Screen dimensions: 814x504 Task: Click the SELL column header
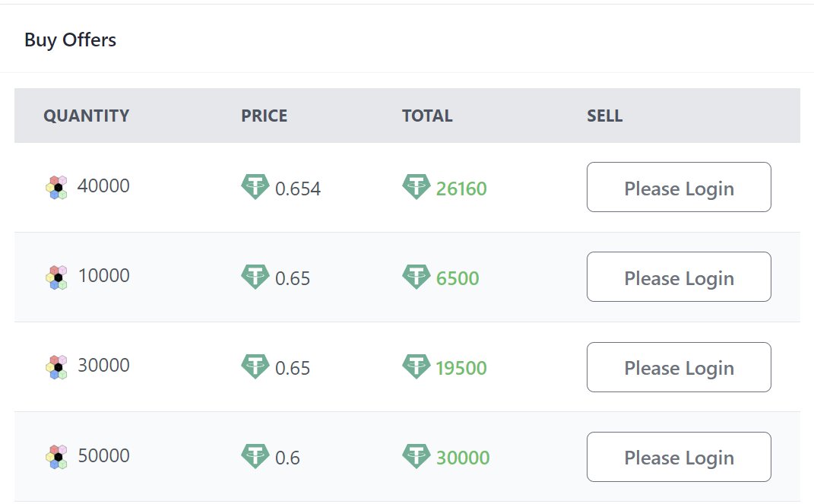pos(604,116)
